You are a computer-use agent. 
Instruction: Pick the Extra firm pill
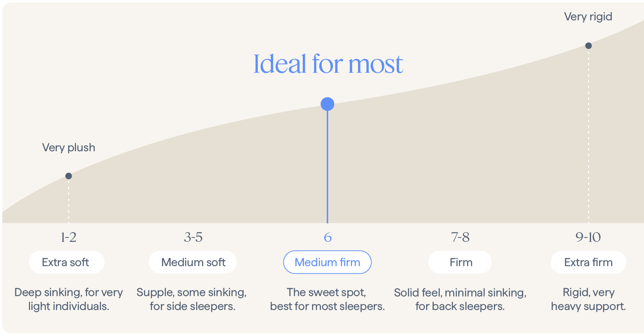point(588,262)
